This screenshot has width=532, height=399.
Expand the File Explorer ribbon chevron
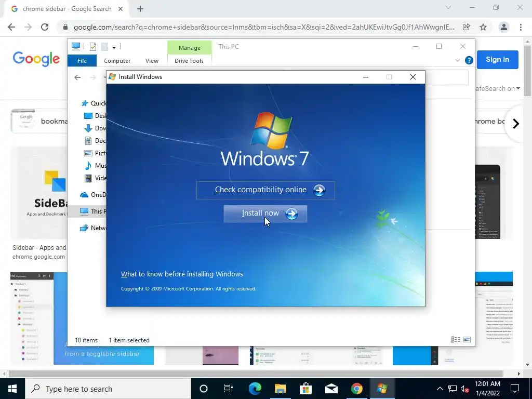point(457,60)
